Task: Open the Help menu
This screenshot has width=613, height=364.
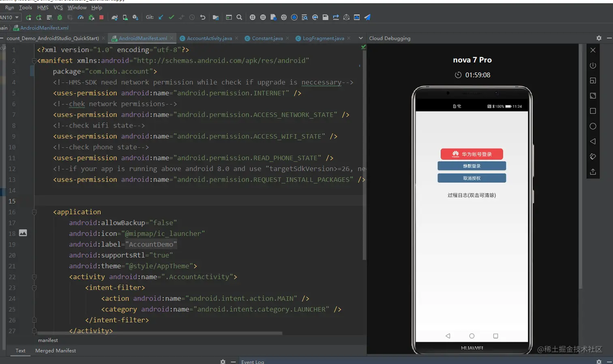Action: click(x=96, y=7)
